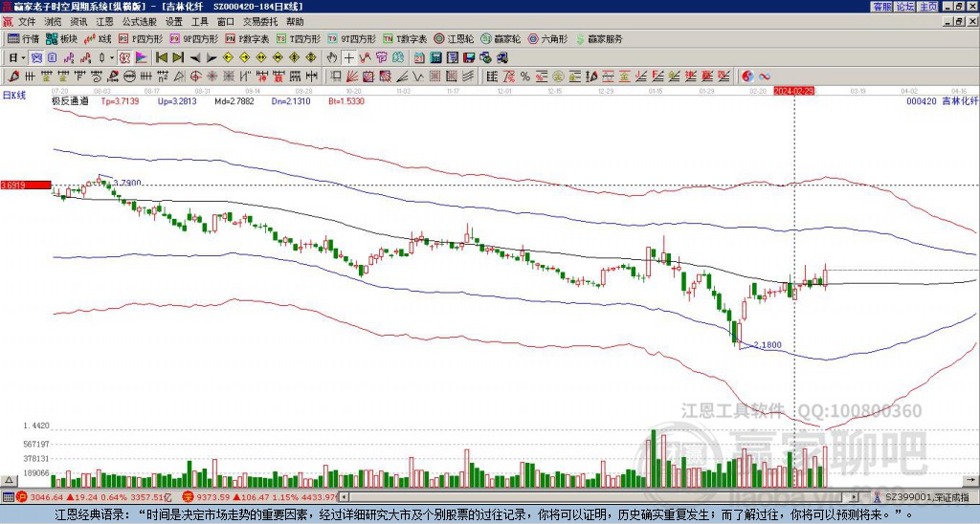Open the 9P四方形 tool
The image size is (980, 524).
[193, 38]
